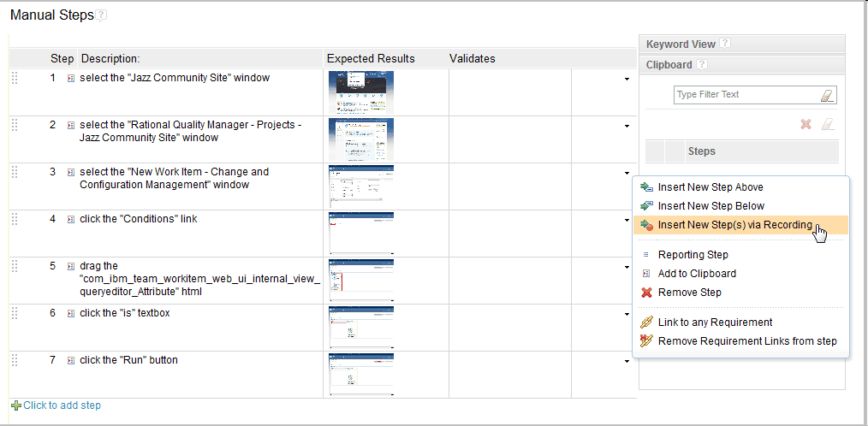Click the red X delete icon in Clipboard
The height and width of the screenshot is (426, 868).
(806, 125)
